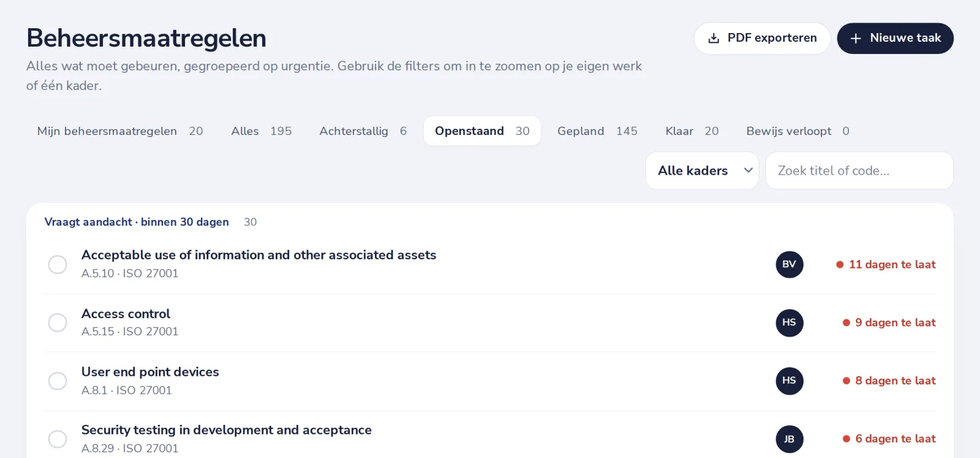The width and height of the screenshot is (980, 458).
Task: Click the 9 dagen te laat status
Action: [889, 323]
